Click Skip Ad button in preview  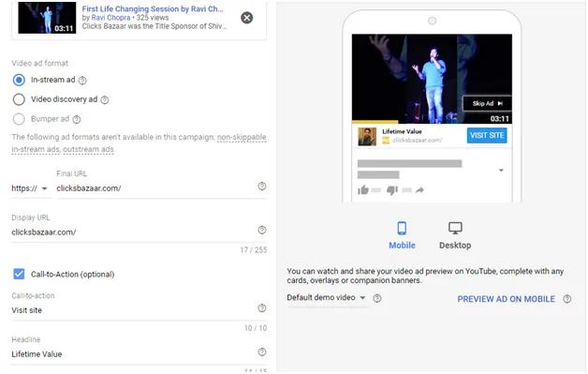click(487, 104)
